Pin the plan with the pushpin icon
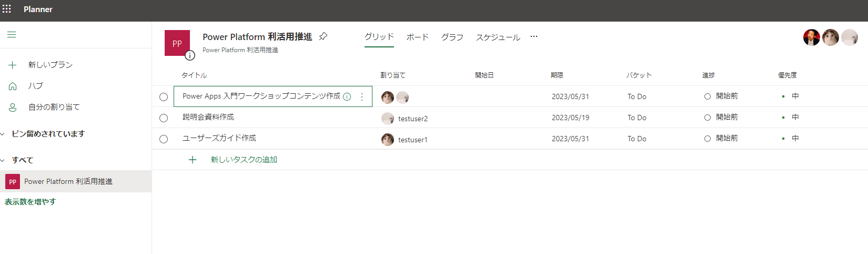Image resolution: width=868 pixels, height=254 pixels. tap(324, 36)
